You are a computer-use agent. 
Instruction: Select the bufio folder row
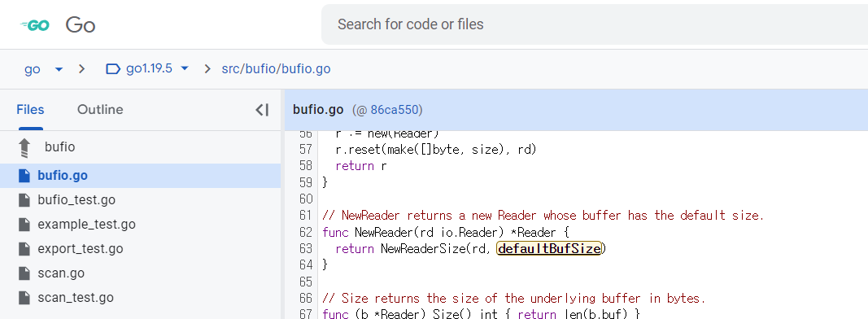click(141, 147)
